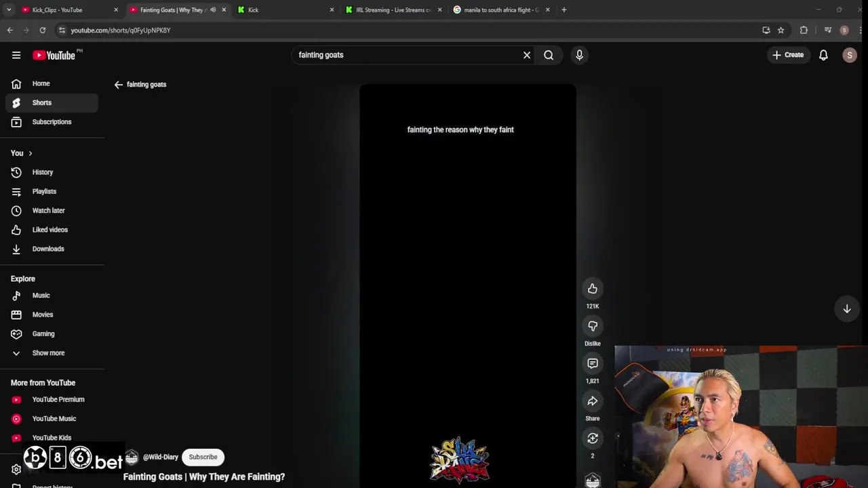Open History in the sidebar
This screenshot has width=868, height=488.
(x=52, y=172)
